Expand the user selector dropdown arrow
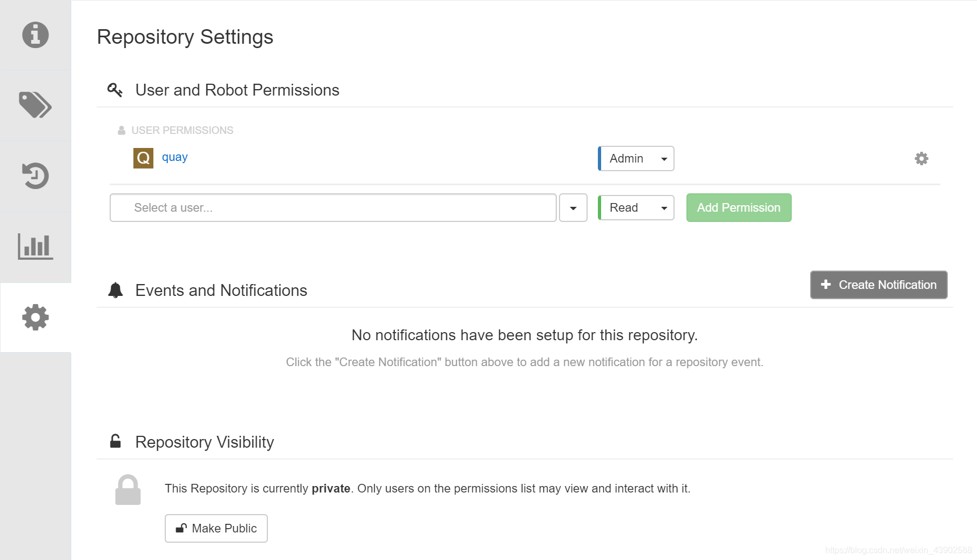Image resolution: width=977 pixels, height=560 pixels. (573, 208)
